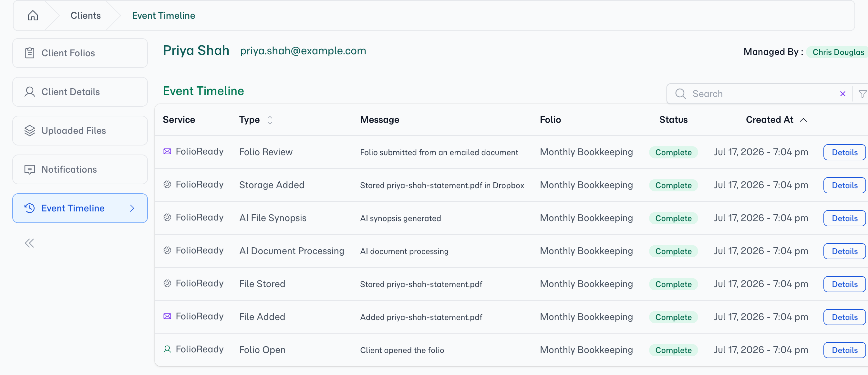Open Uploaded Files in the sidebar
Viewport: 868px width, 375px height.
[x=80, y=131]
